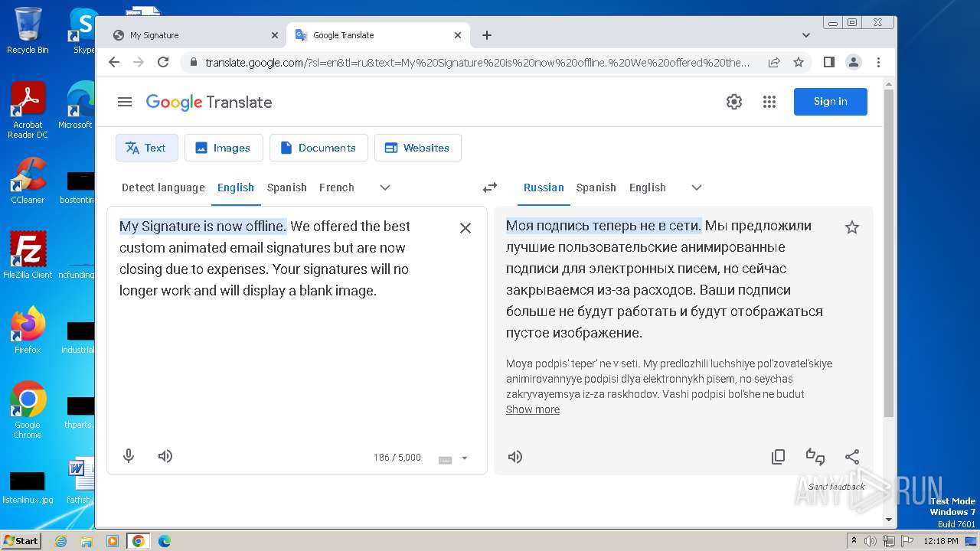Open Google Translate settings gear

[x=734, y=102]
